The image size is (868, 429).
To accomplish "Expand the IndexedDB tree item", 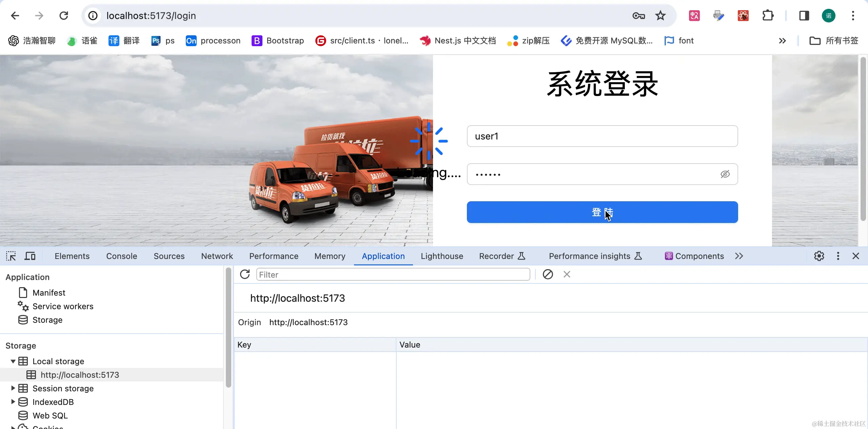I will tap(13, 402).
